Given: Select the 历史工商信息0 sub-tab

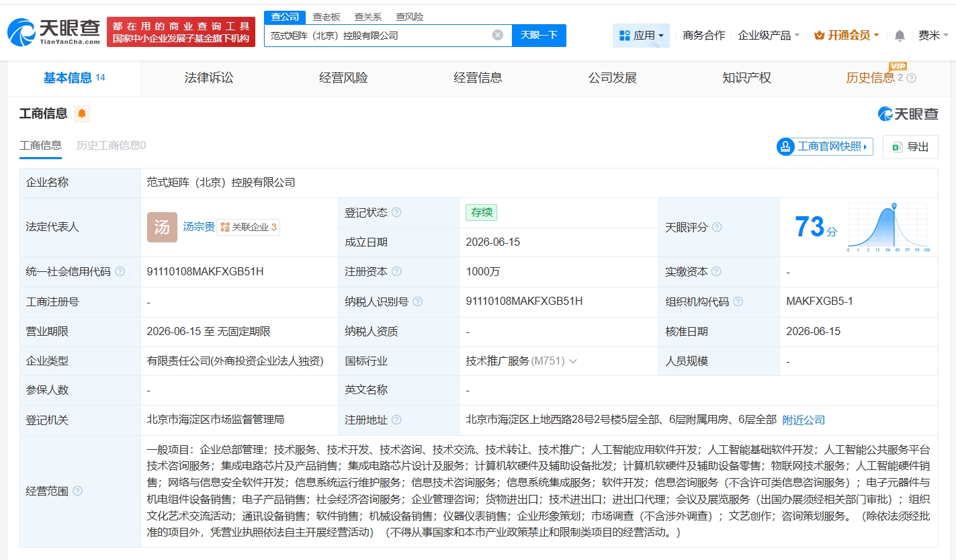Looking at the screenshot, I should (x=111, y=145).
